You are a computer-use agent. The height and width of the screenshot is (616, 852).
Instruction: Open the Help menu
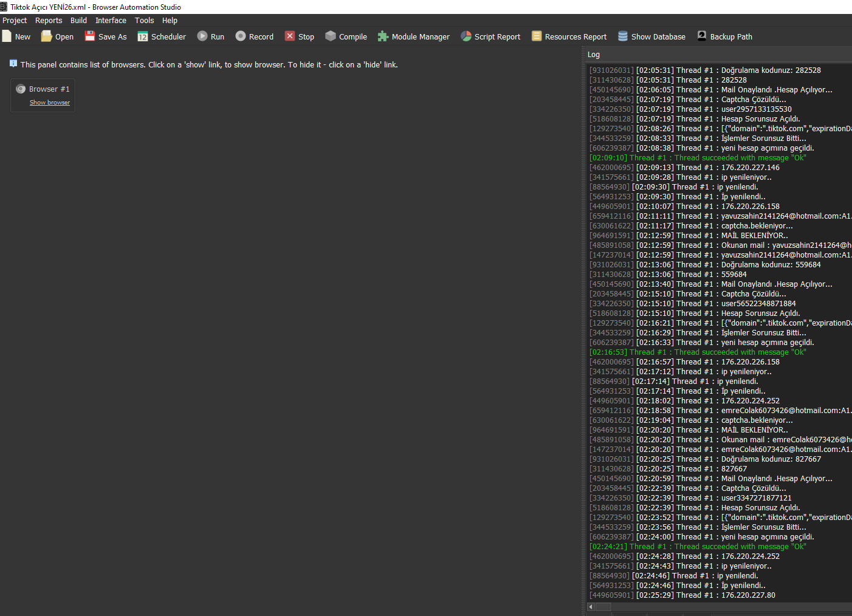[170, 21]
